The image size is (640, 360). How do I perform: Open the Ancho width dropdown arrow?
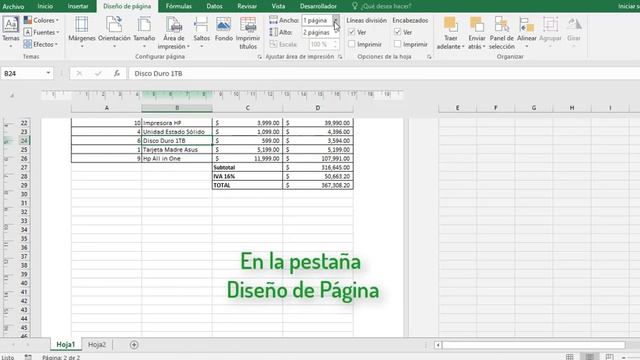click(x=336, y=20)
